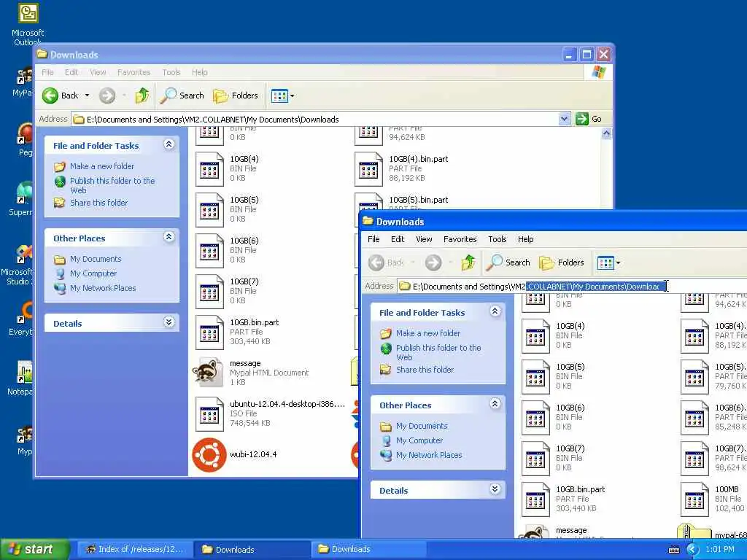Screen dimensions: 747x560
Task: Select 10GB.bin.part file icon in front window
Action: (535, 499)
